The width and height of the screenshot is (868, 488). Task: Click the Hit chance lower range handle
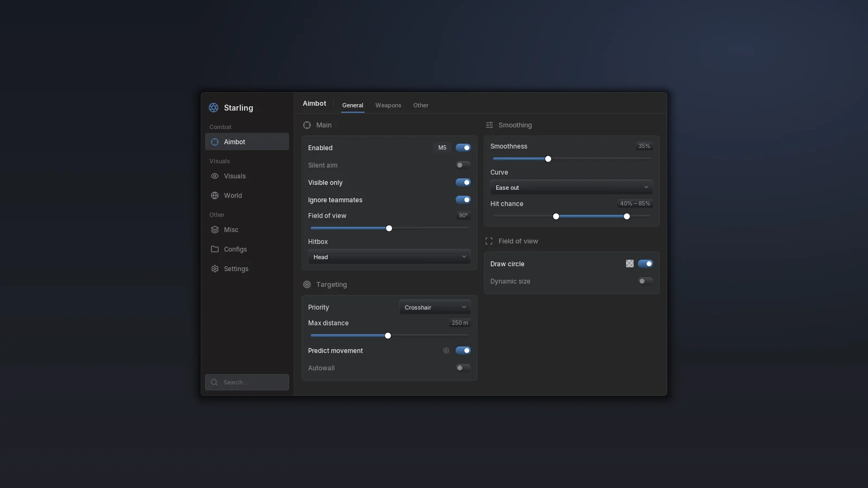click(x=556, y=216)
